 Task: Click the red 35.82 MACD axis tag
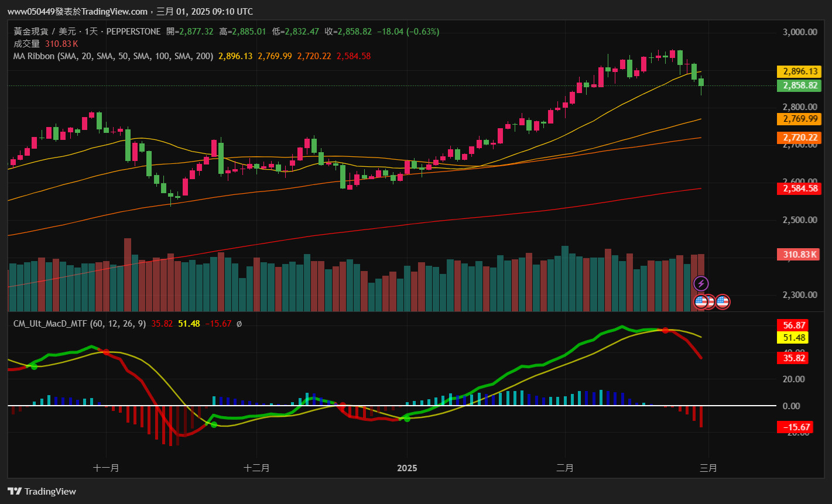793,358
